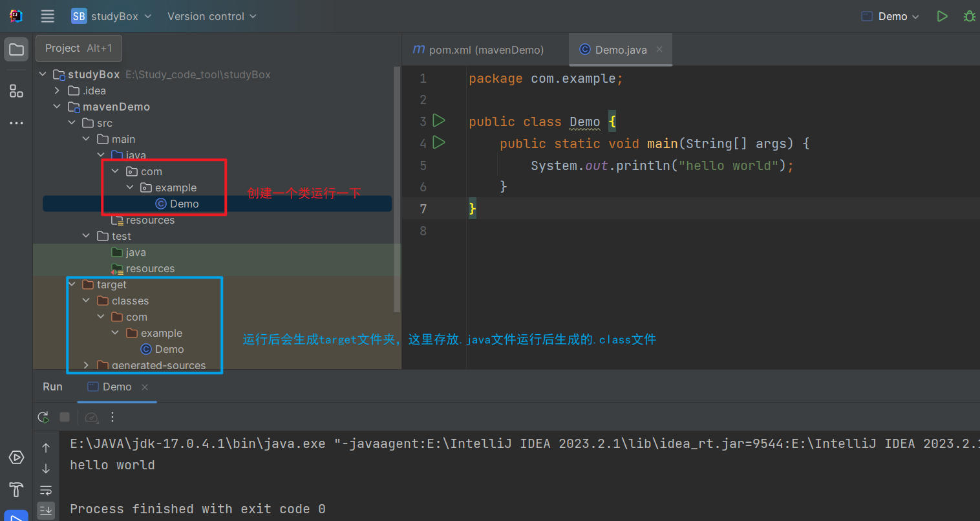Stop the running process button
Screen dimensions: 980x521
(x=65, y=417)
